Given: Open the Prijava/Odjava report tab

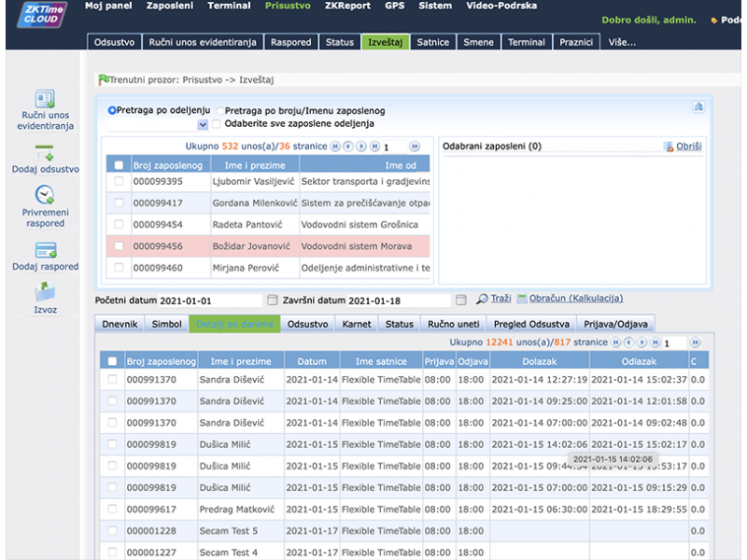Looking at the screenshot, I should [615, 324].
